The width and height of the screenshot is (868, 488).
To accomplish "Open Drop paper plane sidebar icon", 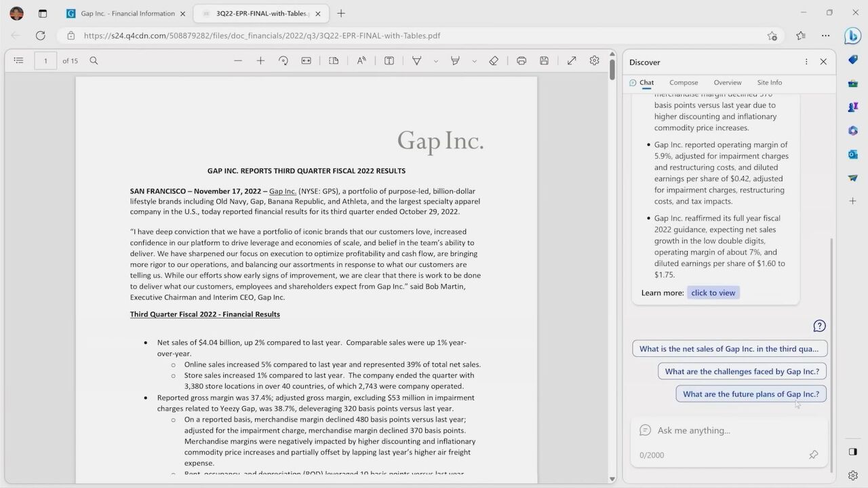I will click(x=853, y=178).
